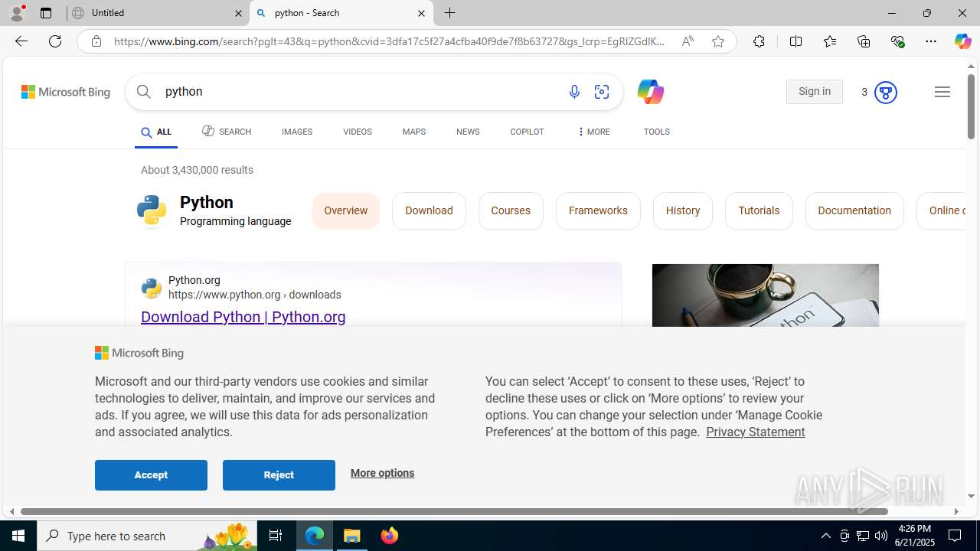The height and width of the screenshot is (551, 980).
Task: Search using an image camera icon
Action: (x=602, y=92)
